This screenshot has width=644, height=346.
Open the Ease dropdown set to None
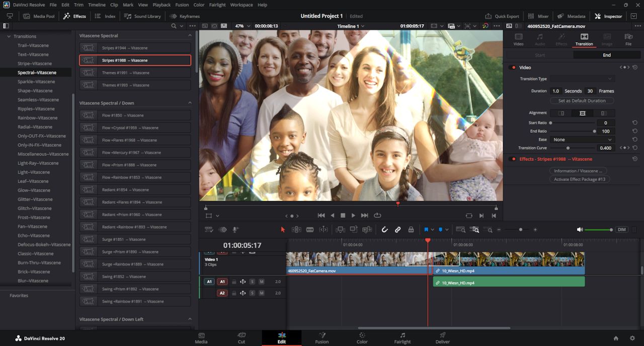coord(582,140)
